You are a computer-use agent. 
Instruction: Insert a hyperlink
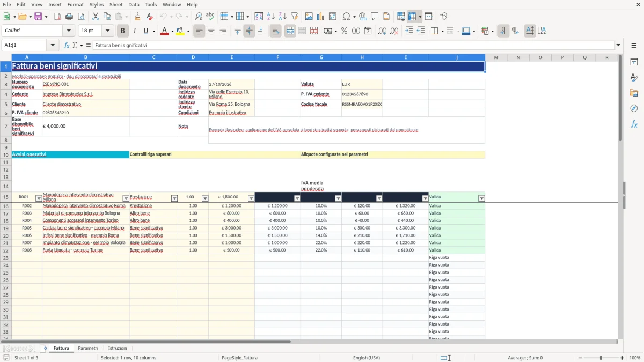[x=363, y=17]
